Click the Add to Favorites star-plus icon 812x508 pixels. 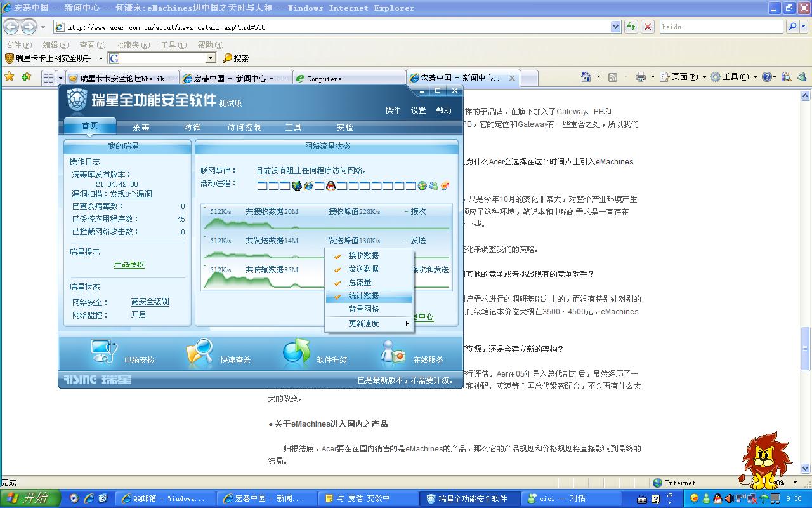coord(26,77)
